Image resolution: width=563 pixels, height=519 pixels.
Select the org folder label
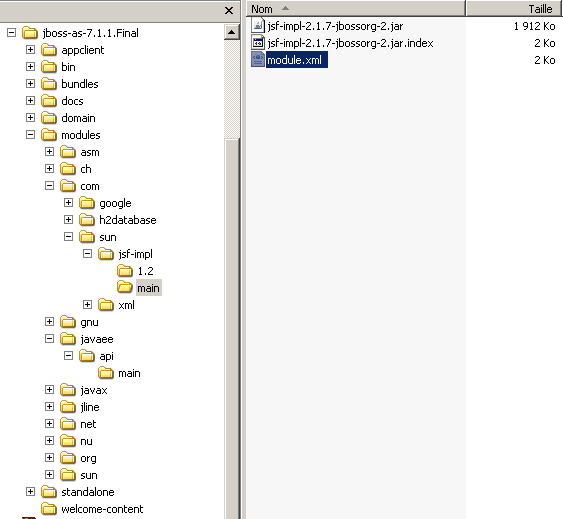tap(88, 459)
